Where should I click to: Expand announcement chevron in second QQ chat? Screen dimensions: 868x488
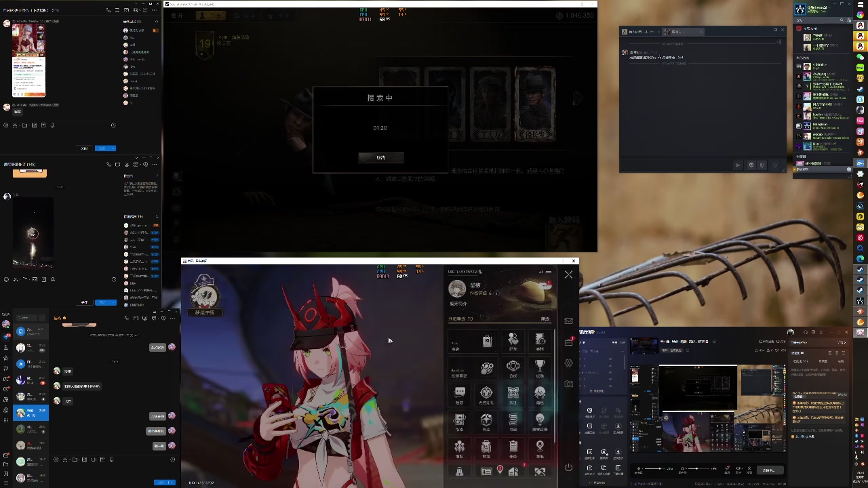[157, 176]
